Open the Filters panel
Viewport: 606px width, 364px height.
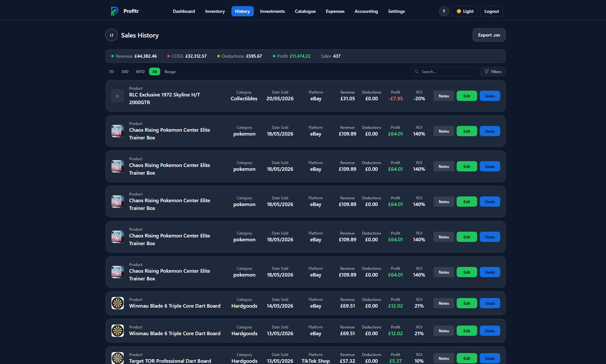(x=493, y=71)
